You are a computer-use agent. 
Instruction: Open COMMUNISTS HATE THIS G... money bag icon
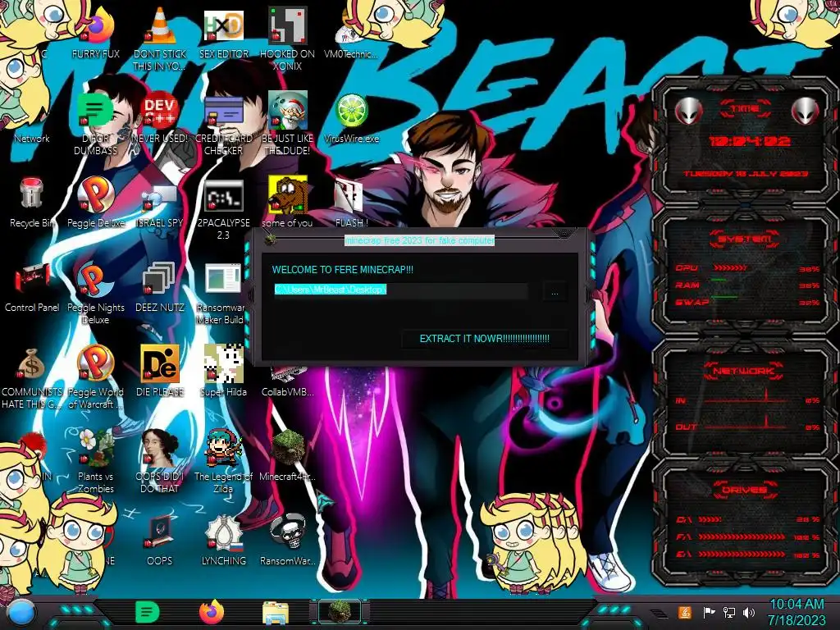32,364
